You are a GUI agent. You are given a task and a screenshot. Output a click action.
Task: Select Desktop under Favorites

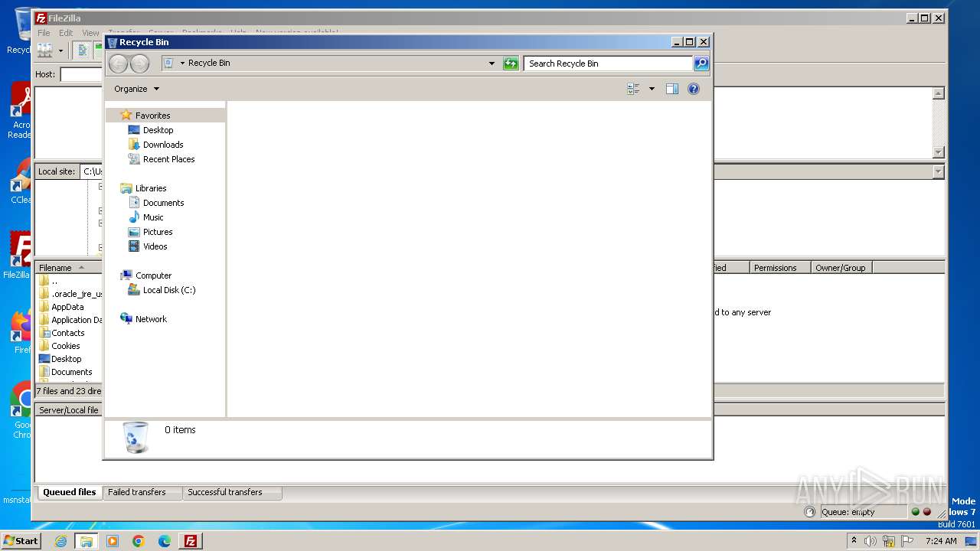pyautogui.click(x=158, y=130)
